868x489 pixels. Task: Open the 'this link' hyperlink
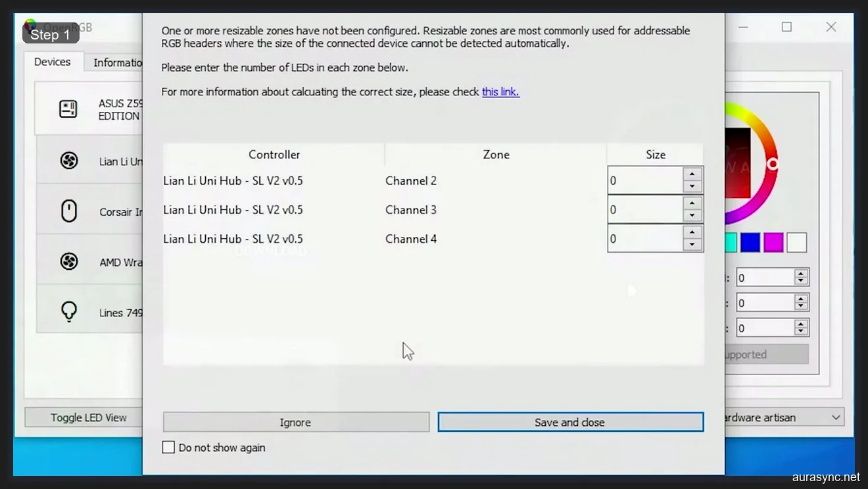500,91
